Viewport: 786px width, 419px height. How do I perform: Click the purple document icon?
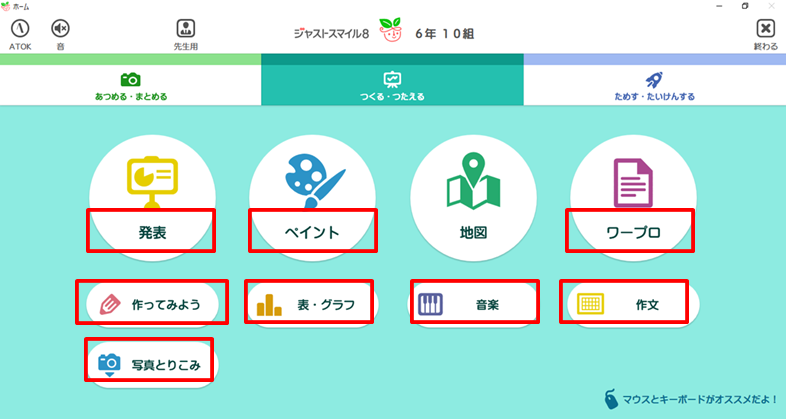[634, 182]
